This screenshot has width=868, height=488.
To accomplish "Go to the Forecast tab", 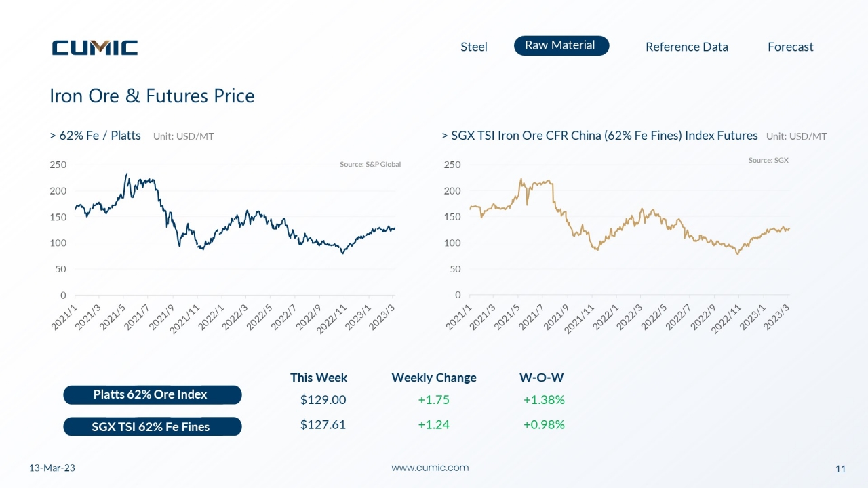I will [790, 47].
